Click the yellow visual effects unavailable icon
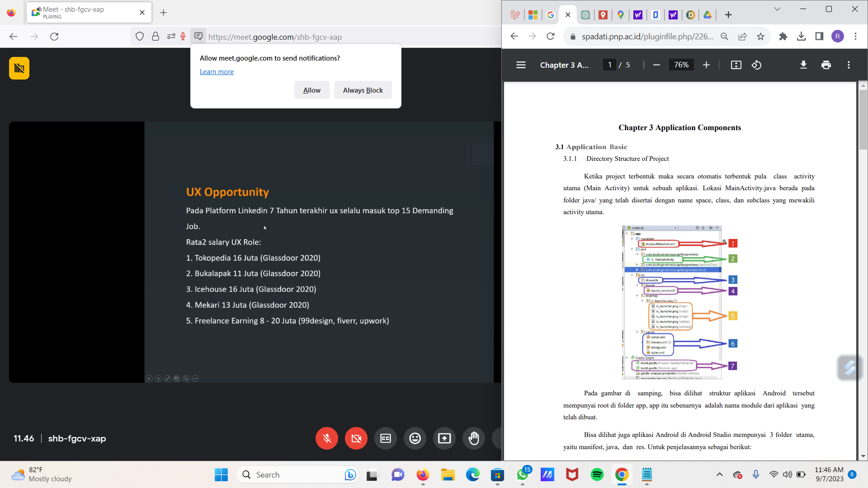 pyautogui.click(x=19, y=68)
